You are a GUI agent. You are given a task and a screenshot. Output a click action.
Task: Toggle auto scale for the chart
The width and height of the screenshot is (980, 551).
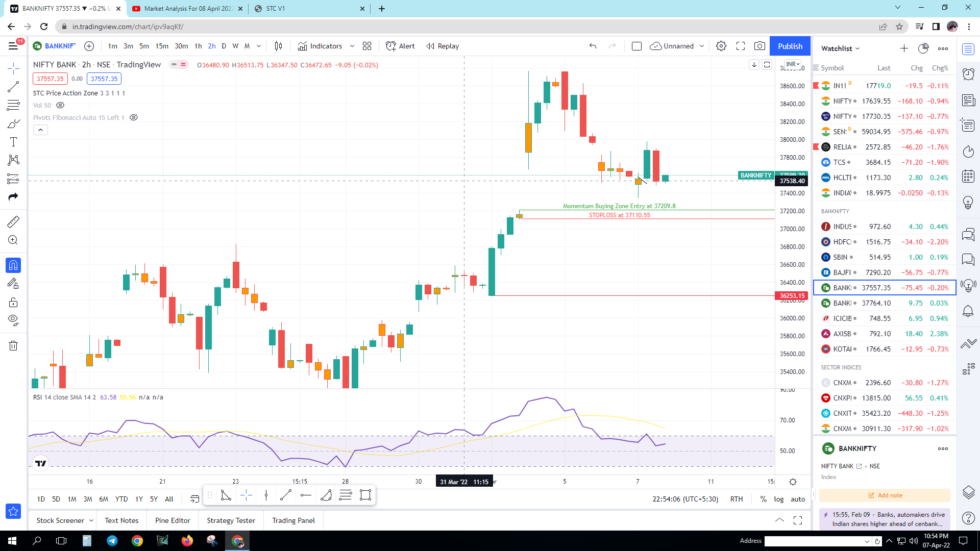tap(797, 499)
